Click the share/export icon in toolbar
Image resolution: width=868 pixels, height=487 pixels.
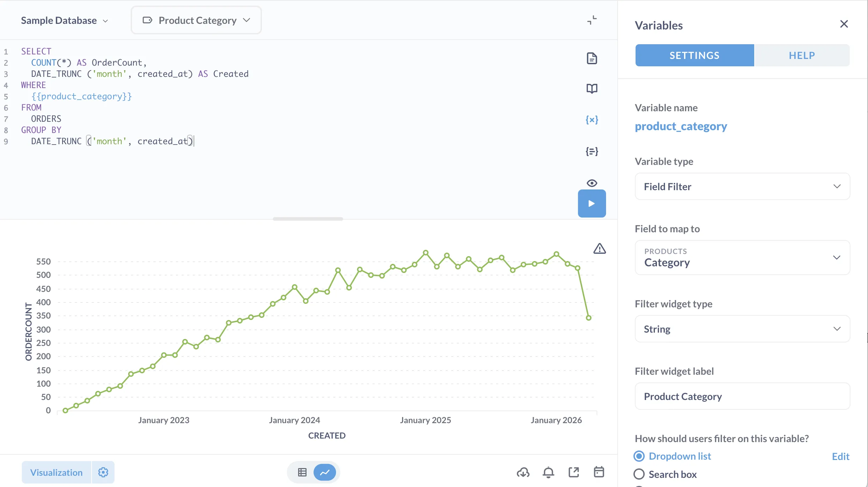tap(573, 472)
